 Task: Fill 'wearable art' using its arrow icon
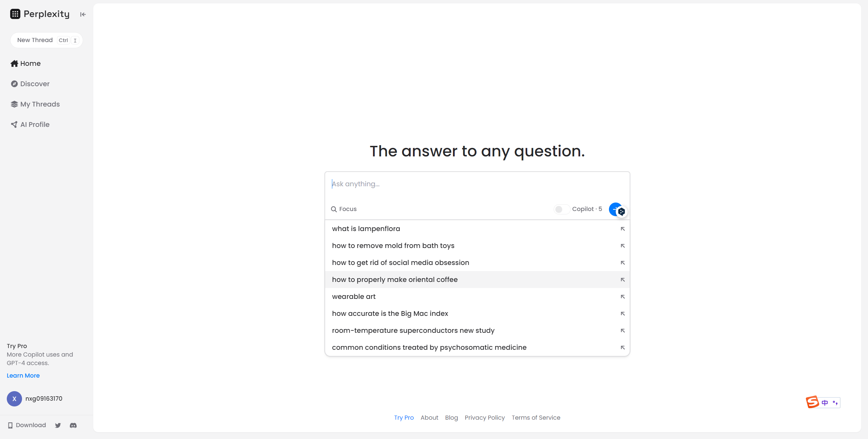pyautogui.click(x=623, y=297)
